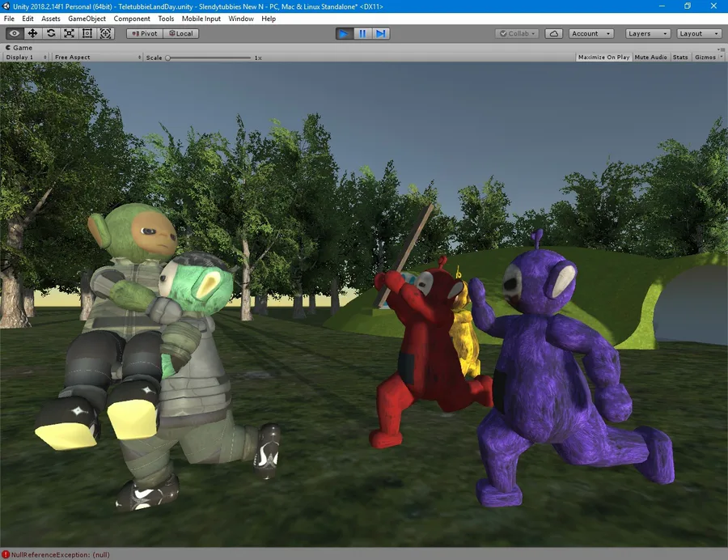Image resolution: width=728 pixels, height=560 pixels.
Task: Open the Layout dropdown
Action: [x=699, y=33]
